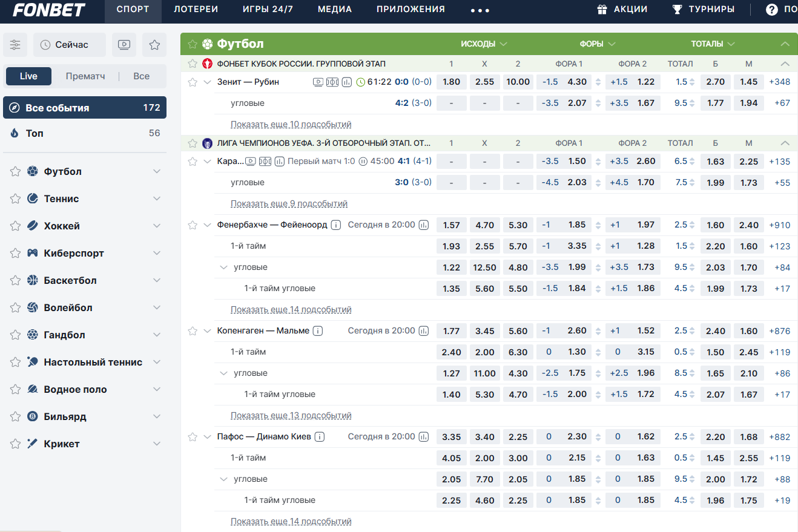Click the trophy icon next to Турниры
This screenshot has height=532, width=798.
677,10
